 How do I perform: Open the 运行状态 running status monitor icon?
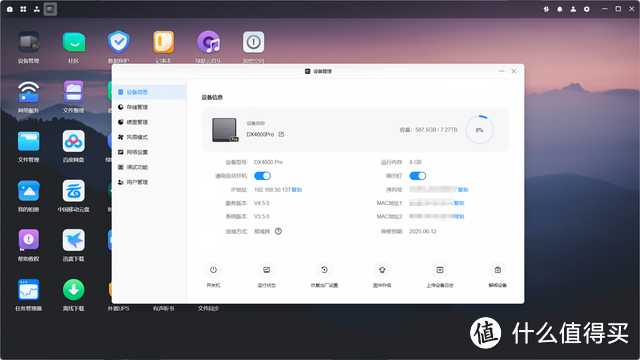pyautogui.click(x=267, y=270)
